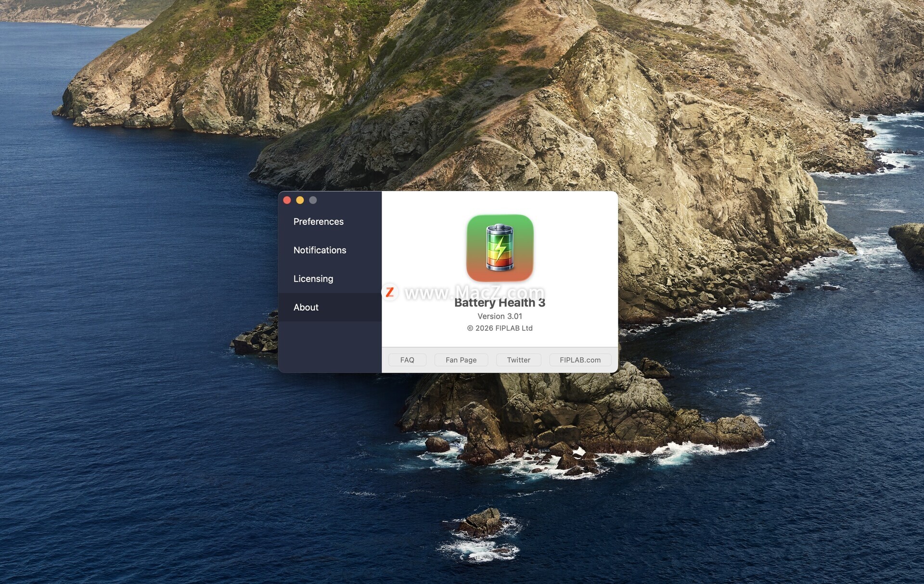Click the gray disabled zoom button
The width and height of the screenshot is (924, 584).
(313, 200)
